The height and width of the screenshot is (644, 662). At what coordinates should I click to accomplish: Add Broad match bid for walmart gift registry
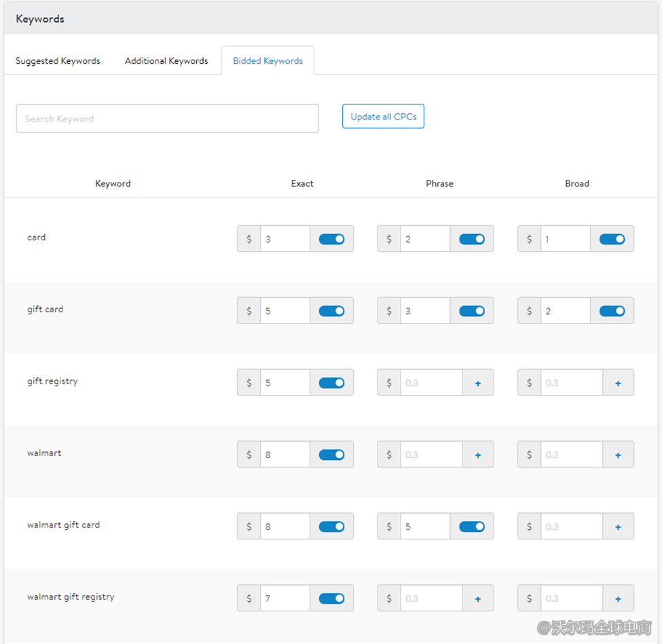618,599
